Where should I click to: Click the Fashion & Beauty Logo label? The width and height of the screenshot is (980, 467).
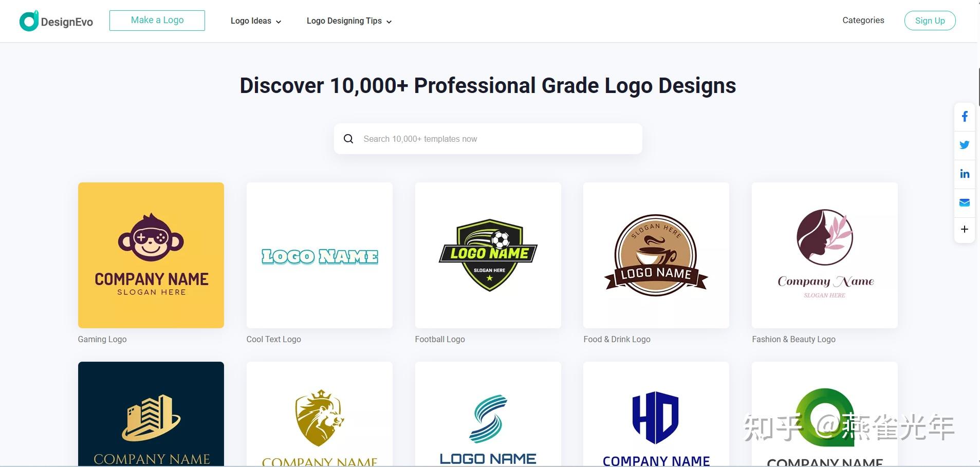[794, 339]
